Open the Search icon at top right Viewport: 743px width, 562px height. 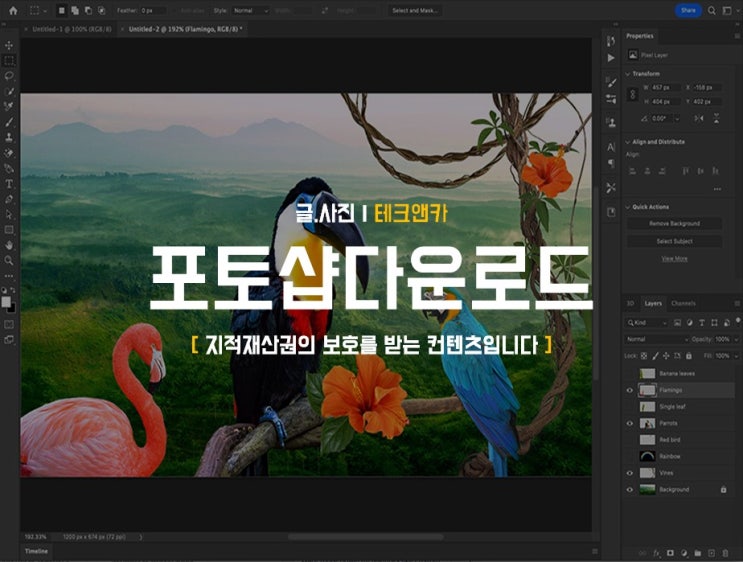coord(712,10)
